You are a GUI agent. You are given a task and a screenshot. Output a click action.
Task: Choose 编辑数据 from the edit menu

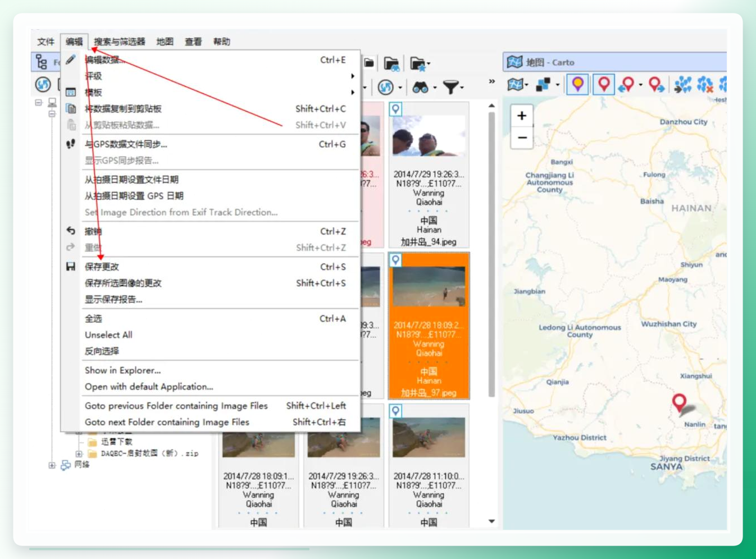[211, 60]
